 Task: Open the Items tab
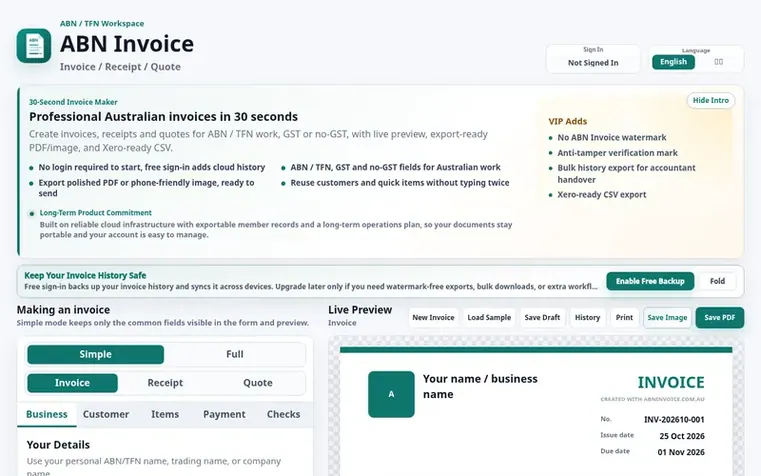click(x=165, y=414)
